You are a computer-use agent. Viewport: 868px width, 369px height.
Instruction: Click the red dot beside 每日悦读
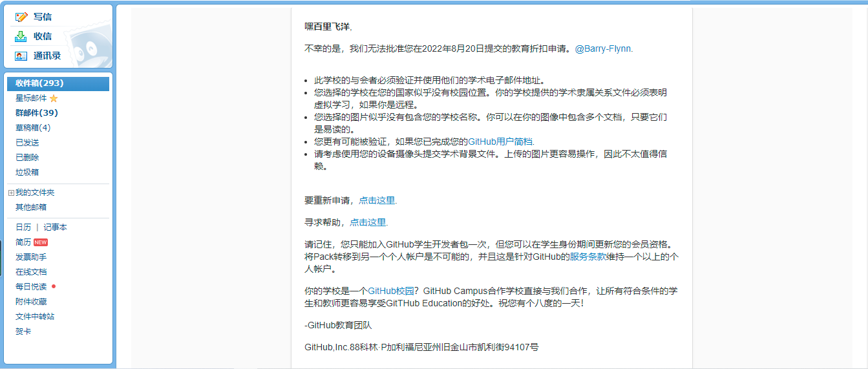pos(54,286)
